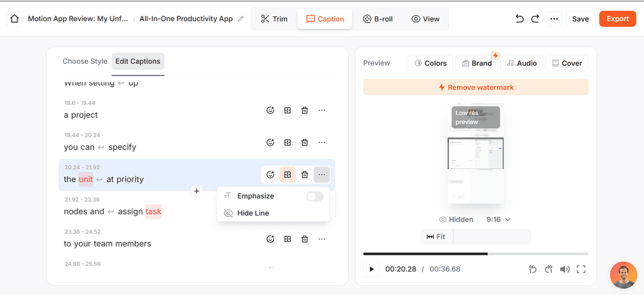Go to the home icon
The height and width of the screenshot is (295, 644).
coord(15,19)
